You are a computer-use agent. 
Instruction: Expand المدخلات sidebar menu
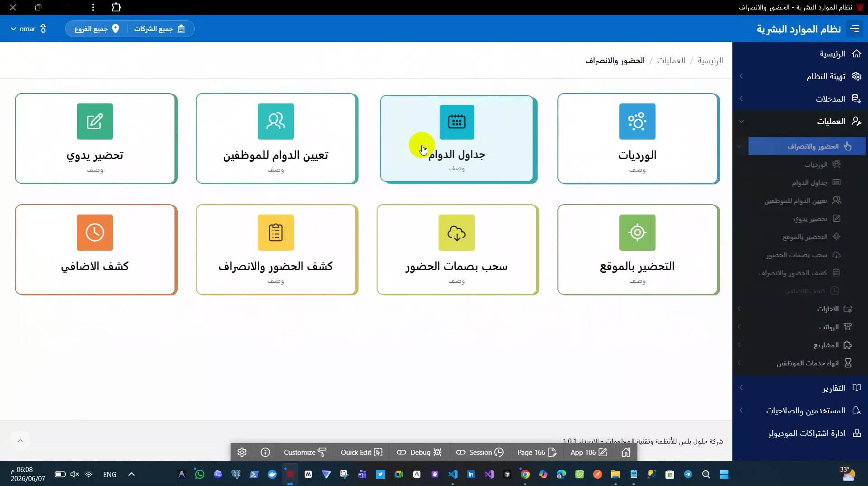pyautogui.click(x=800, y=99)
